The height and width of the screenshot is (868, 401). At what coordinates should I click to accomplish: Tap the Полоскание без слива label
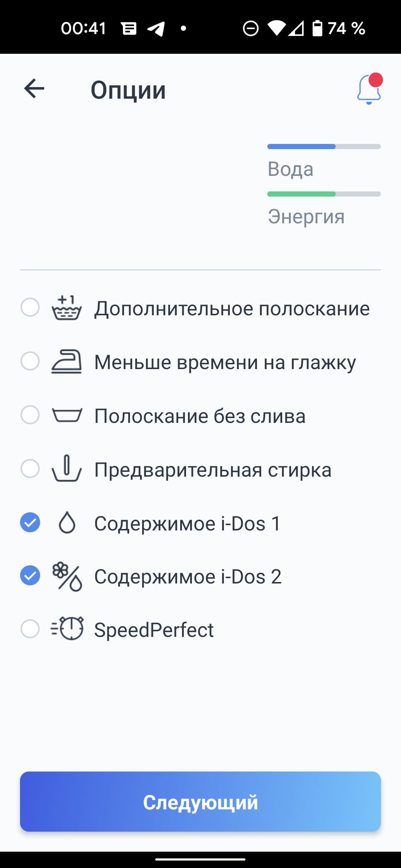click(x=200, y=416)
